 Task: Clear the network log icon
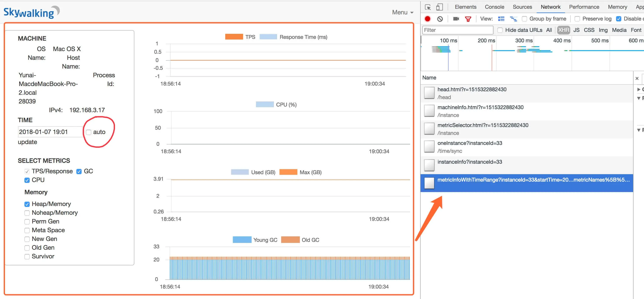440,19
